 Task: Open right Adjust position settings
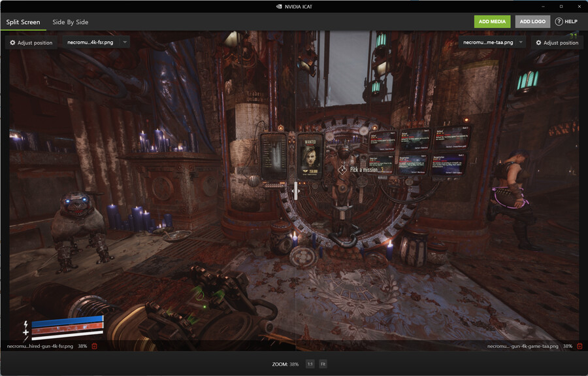(557, 43)
